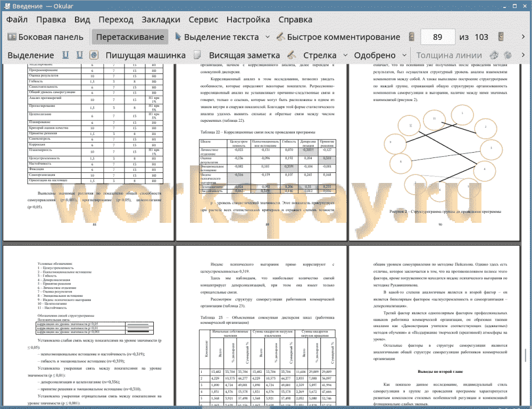Toggle Быстрое комментирование quick annotations
The height and width of the screenshot is (409, 532).
pyautogui.click(x=338, y=37)
